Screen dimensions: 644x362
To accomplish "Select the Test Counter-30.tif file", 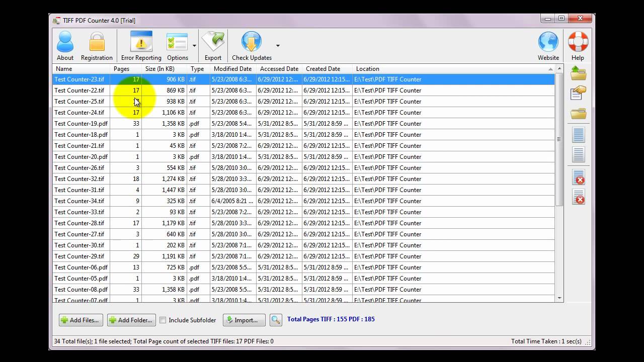I will (x=303, y=245).
